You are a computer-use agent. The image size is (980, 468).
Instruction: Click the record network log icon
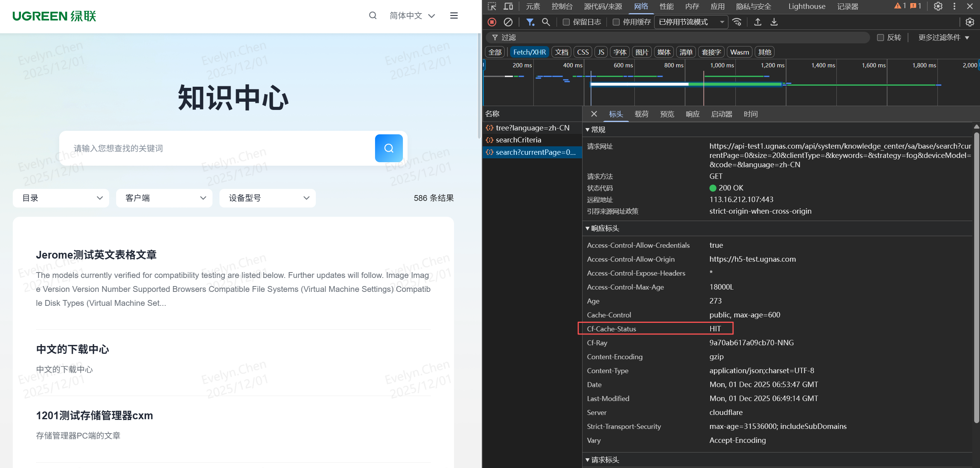492,22
